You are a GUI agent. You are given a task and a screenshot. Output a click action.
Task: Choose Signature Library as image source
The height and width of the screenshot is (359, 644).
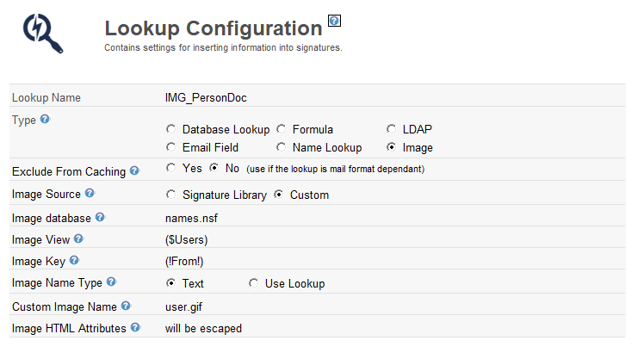pos(170,195)
